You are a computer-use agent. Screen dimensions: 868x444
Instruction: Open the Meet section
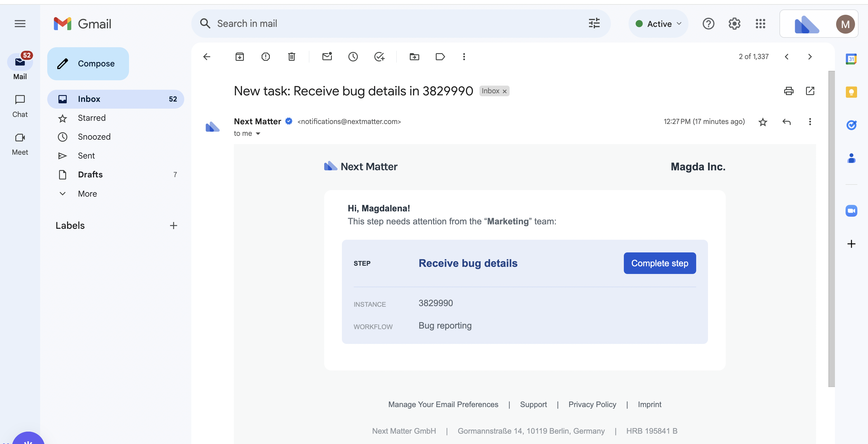point(20,144)
